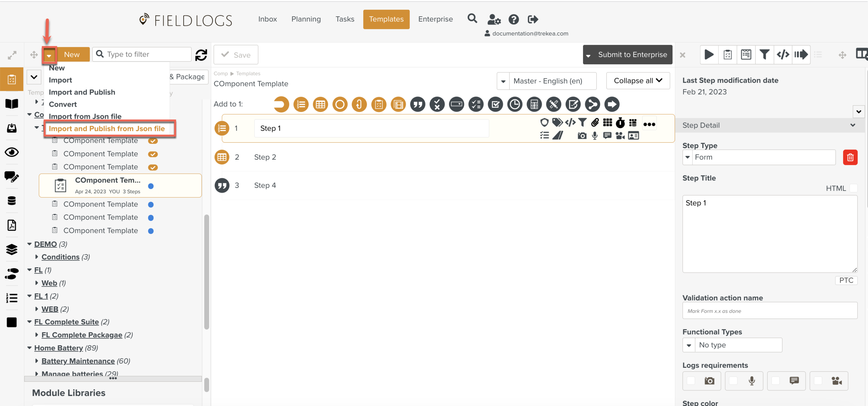
Task: Enable photo log requirement checkbox
Action: 691,381
